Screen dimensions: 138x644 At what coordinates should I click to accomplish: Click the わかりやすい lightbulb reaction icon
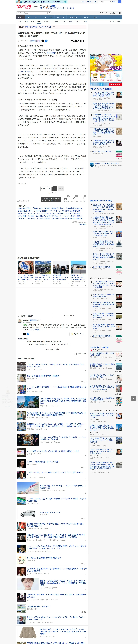coord(74,199)
